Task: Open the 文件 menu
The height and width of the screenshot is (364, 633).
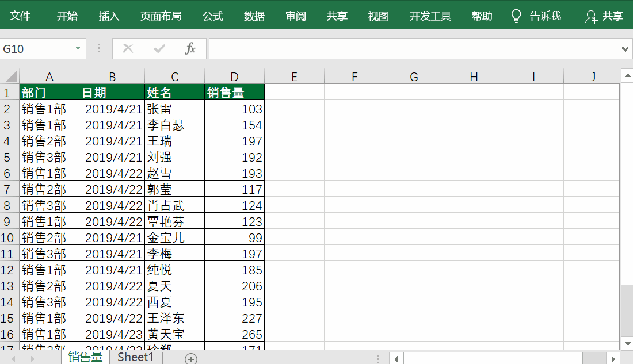Action: (21, 16)
